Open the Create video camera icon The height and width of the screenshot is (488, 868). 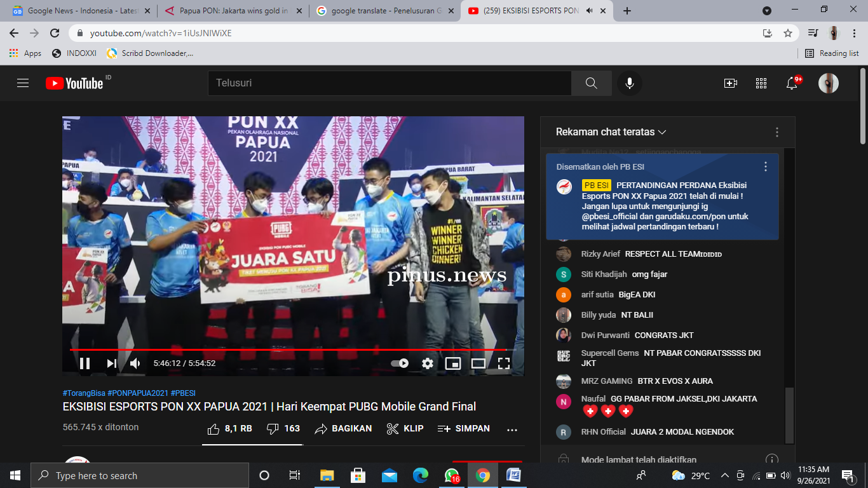[x=731, y=83]
